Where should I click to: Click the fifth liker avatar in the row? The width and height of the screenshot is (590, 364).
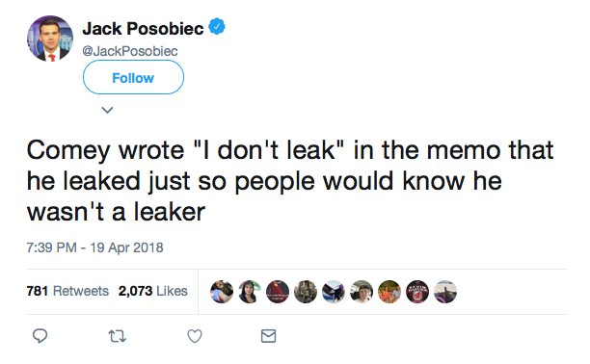[x=334, y=292]
